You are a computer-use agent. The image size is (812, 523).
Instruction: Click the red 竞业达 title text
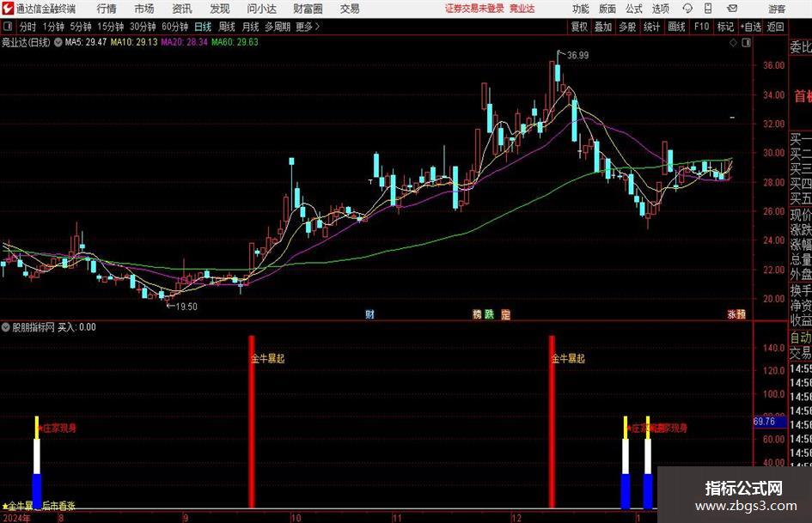pos(522,9)
